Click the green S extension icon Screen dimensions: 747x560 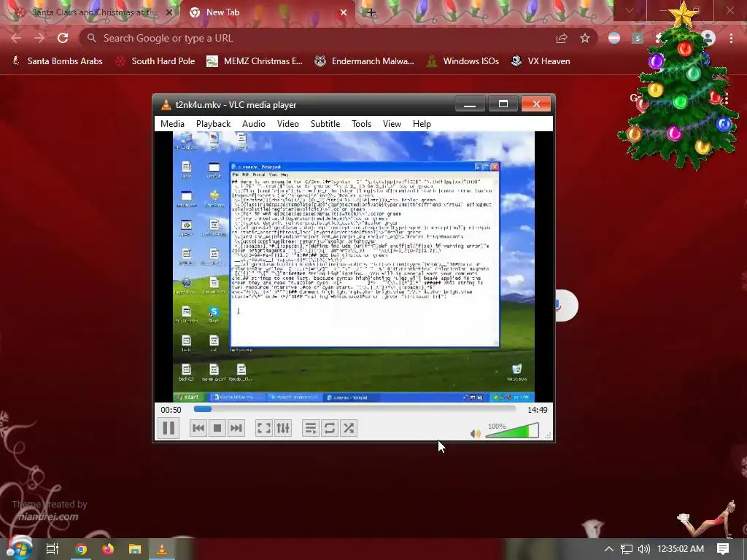[x=638, y=38]
